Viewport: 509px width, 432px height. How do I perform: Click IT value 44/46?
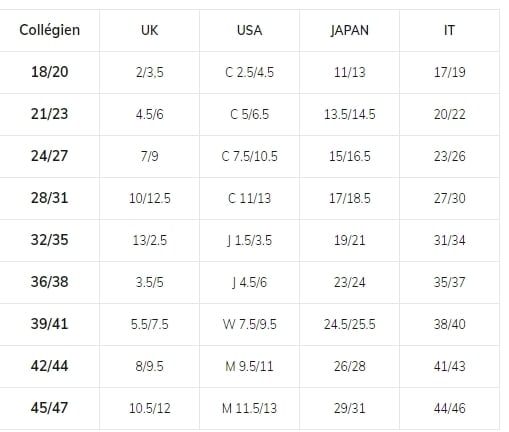tap(449, 408)
